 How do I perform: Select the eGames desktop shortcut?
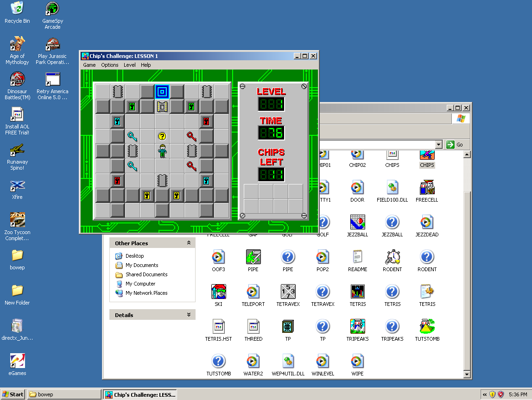17,364
